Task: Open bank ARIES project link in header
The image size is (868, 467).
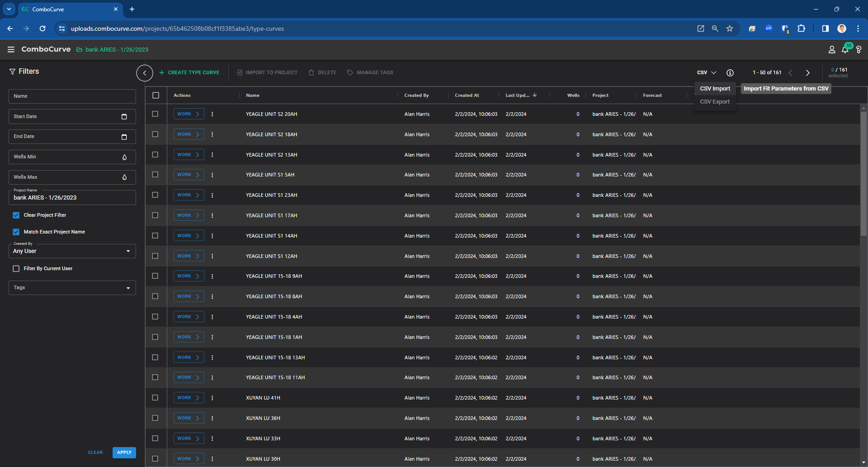Action: click(x=117, y=50)
